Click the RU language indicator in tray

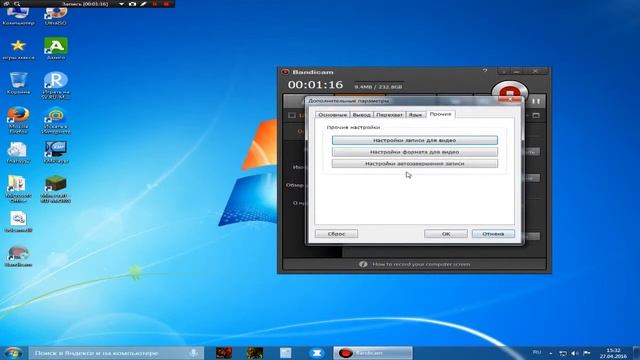(537, 352)
